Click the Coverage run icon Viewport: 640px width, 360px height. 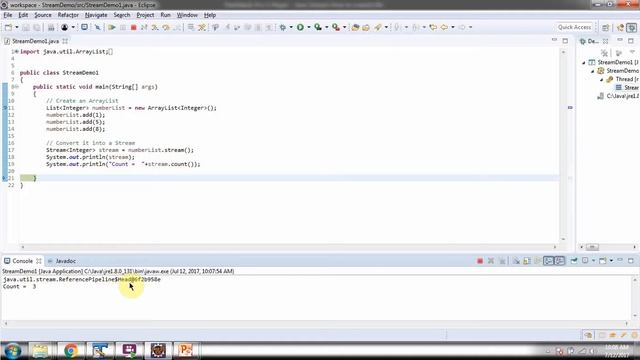[318, 27]
